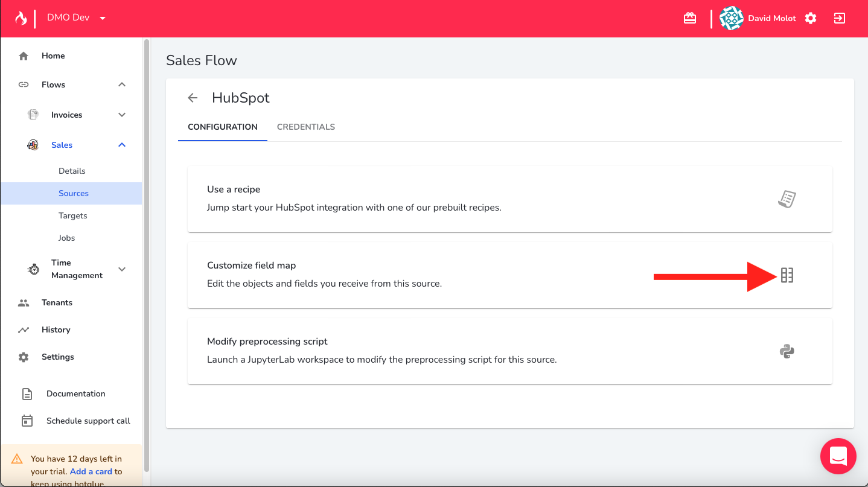Image resolution: width=868 pixels, height=487 pixels.
Task: Click the Add a card link
Action: click(91, 471)
